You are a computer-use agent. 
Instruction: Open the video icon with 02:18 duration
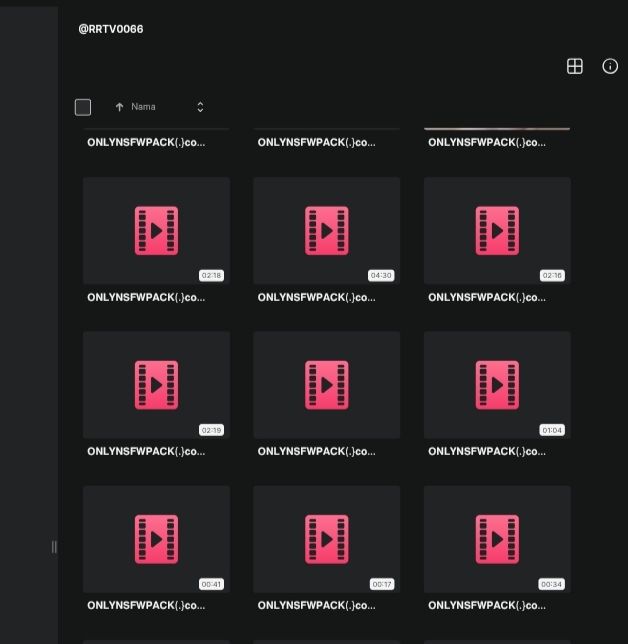click(156, 231)
